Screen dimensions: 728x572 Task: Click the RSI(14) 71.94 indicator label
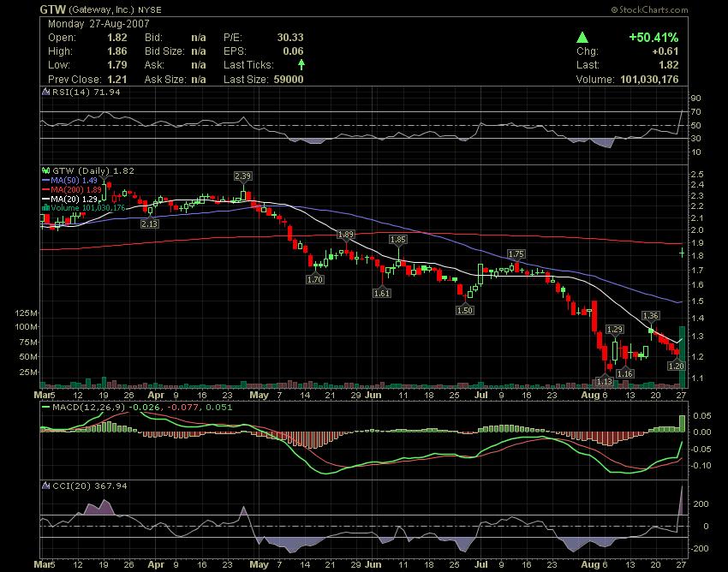86,92
